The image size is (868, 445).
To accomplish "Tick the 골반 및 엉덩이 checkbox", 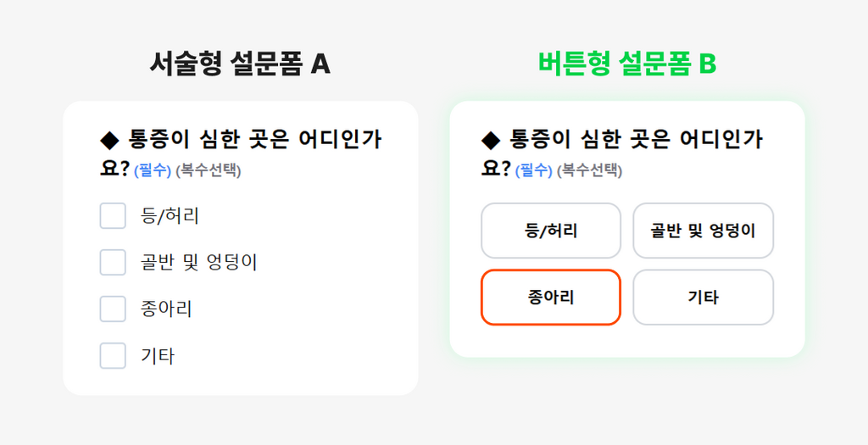I will tap(113, 262).
